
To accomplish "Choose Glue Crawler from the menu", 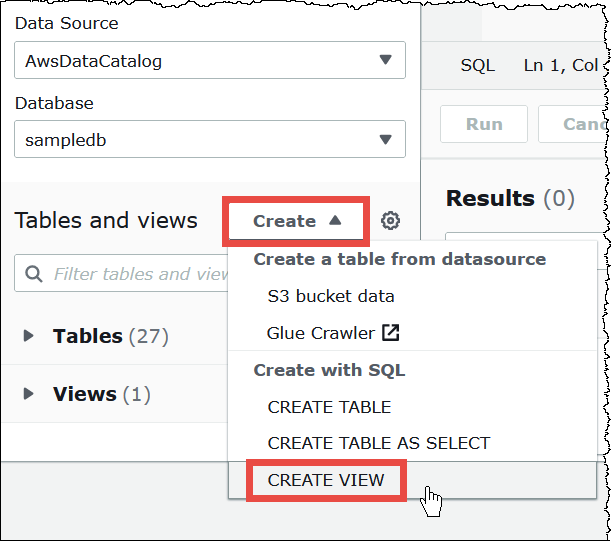I will point(321,333).
